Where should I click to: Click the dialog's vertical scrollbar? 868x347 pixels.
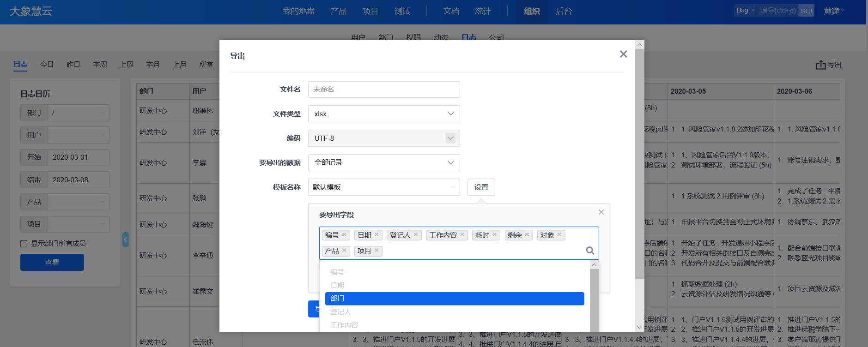click(639, 162)
